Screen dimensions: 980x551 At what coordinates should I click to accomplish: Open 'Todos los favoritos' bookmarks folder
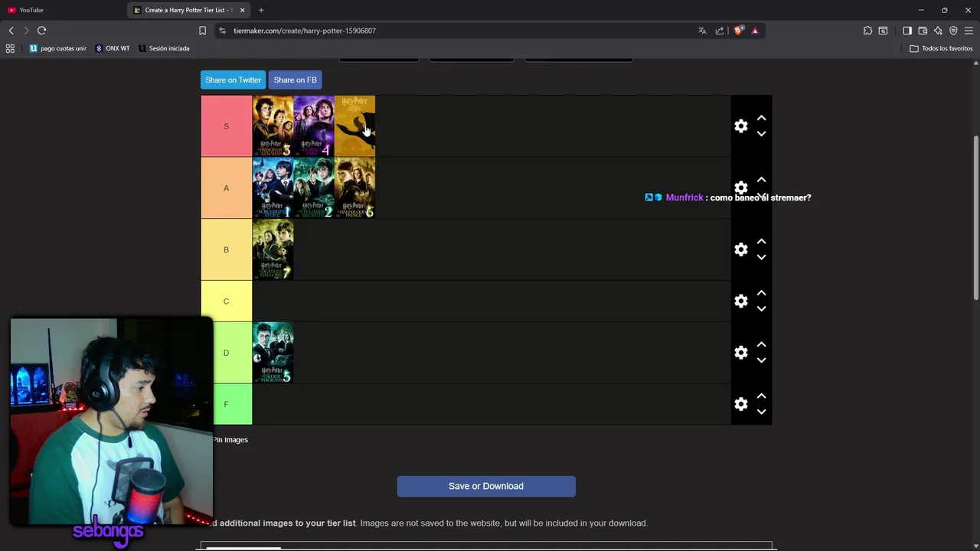pos(941,48)
